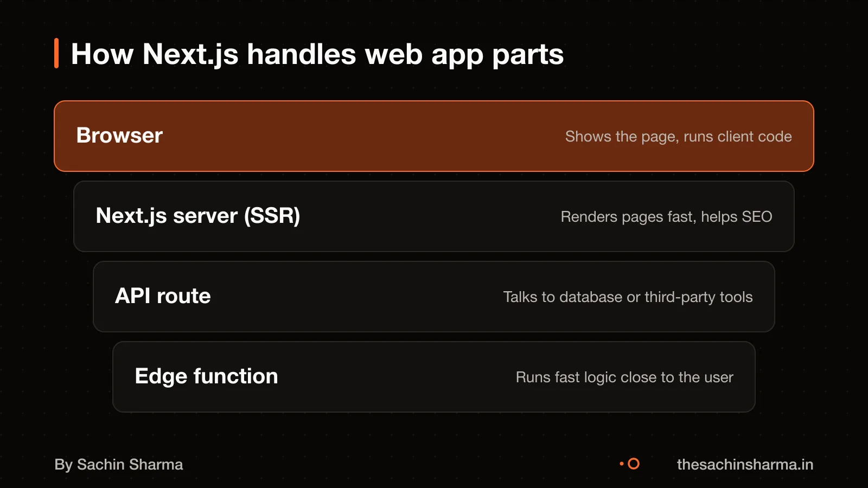Select the 'Edge function' heading
This screenshot has width=868, height=488.
click(206, 376)
